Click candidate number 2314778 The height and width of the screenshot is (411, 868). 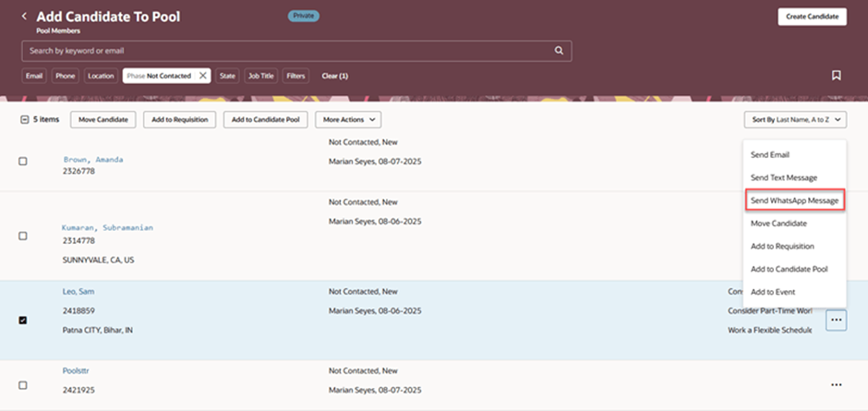pyautogui.click(x=78, y=241)
